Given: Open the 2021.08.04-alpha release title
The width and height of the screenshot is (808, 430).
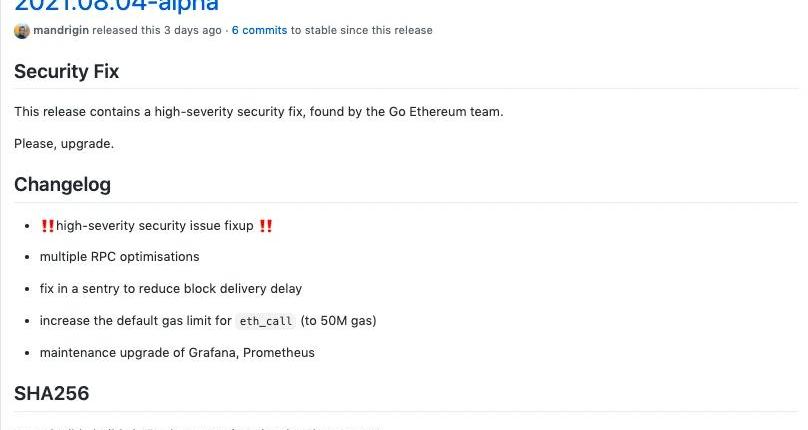Looking at the screenshot, I should [x=116, y=5].
